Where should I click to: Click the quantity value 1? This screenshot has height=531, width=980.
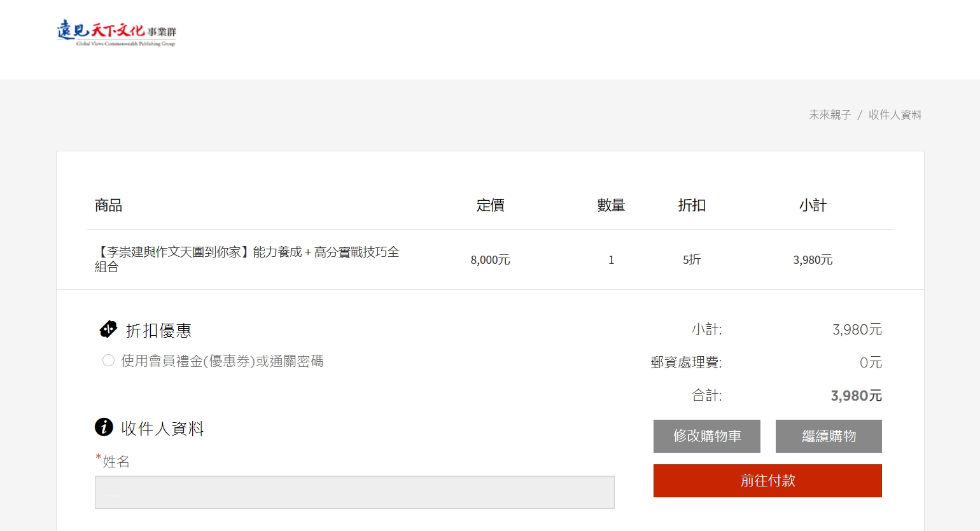(611, 259)
